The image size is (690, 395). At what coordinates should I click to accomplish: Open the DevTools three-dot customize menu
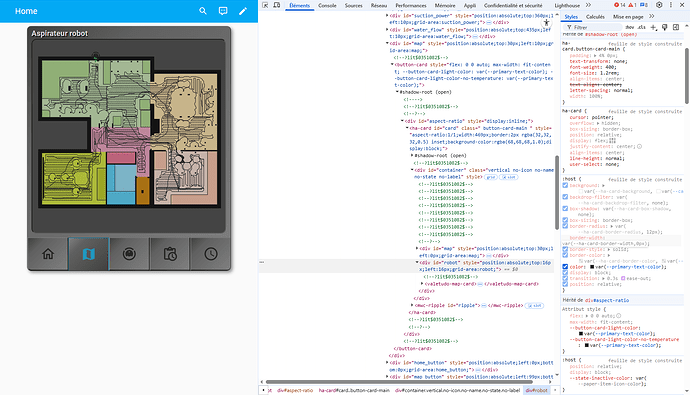tap(671, 5)
